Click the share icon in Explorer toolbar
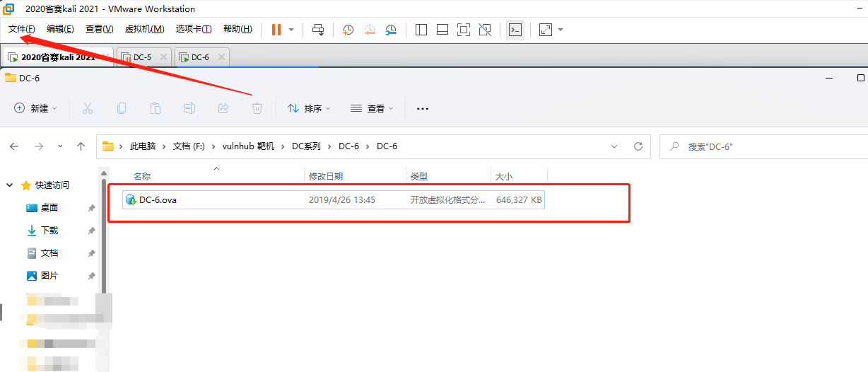 click(x=223, y=108)
